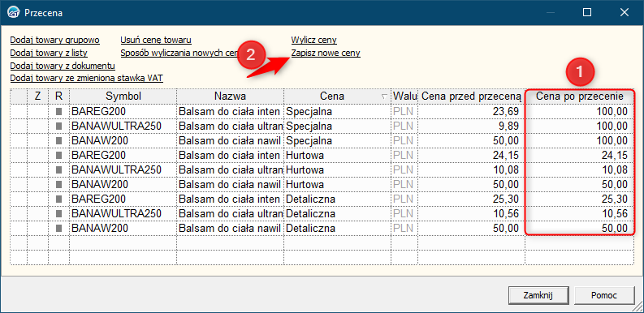The image size is (644, 313).
Task: Open Dodaj towary z listy
Action: pyautogui.click(x=49, y=53)
